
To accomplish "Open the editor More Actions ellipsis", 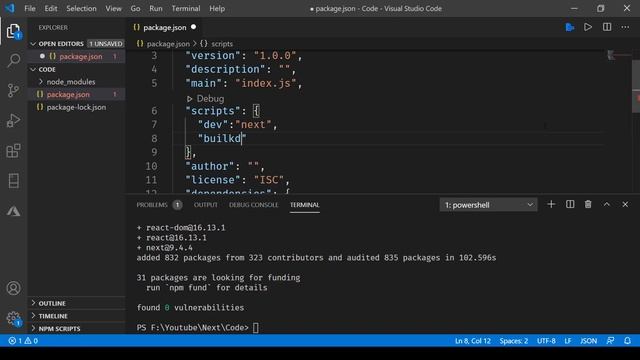I will (625, 27).
